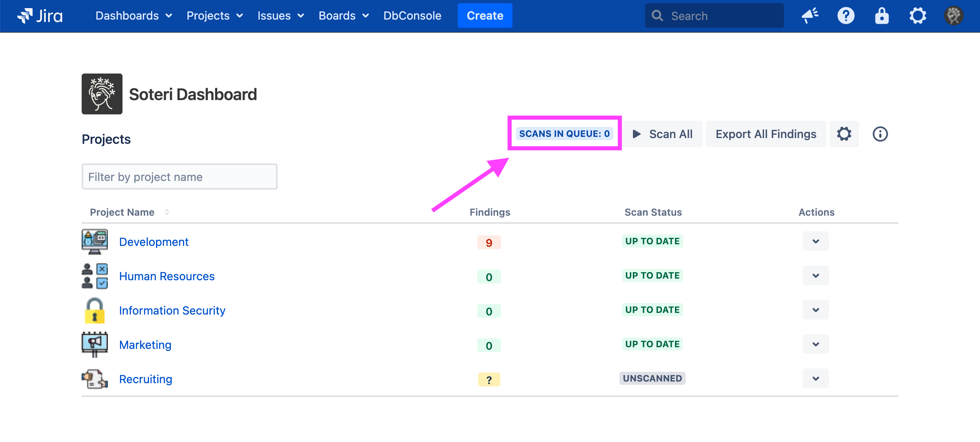
Task: Click Export All Findings
Action: pos(766,134)
